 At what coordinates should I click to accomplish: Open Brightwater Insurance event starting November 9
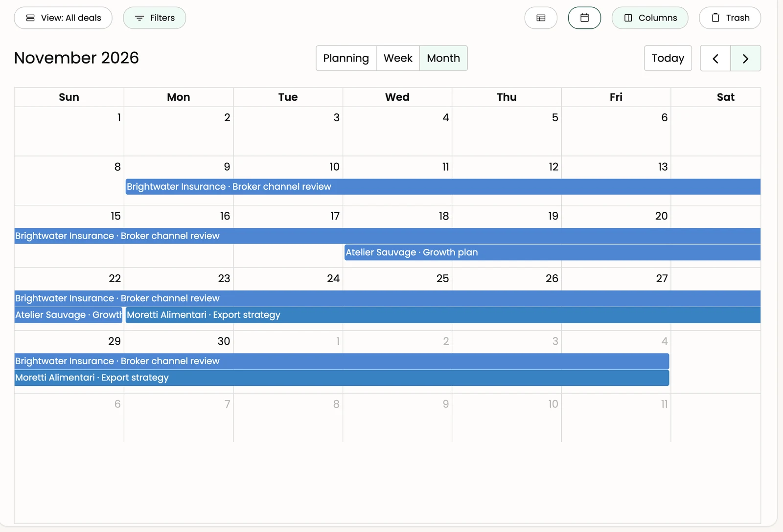coord(443,187)
